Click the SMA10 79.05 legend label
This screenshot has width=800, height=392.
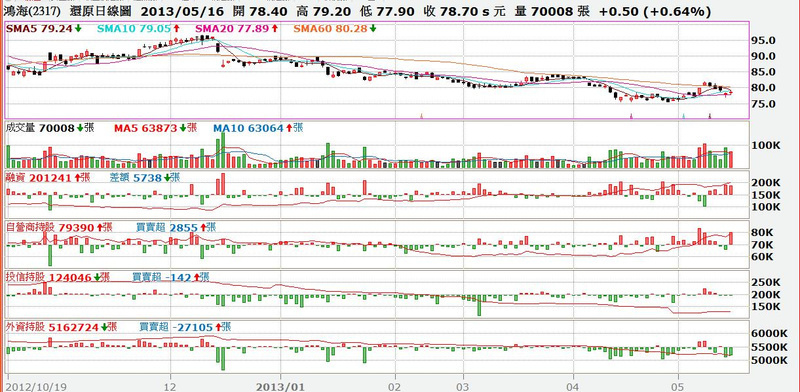pyautogui.click(x=138, y=29)
